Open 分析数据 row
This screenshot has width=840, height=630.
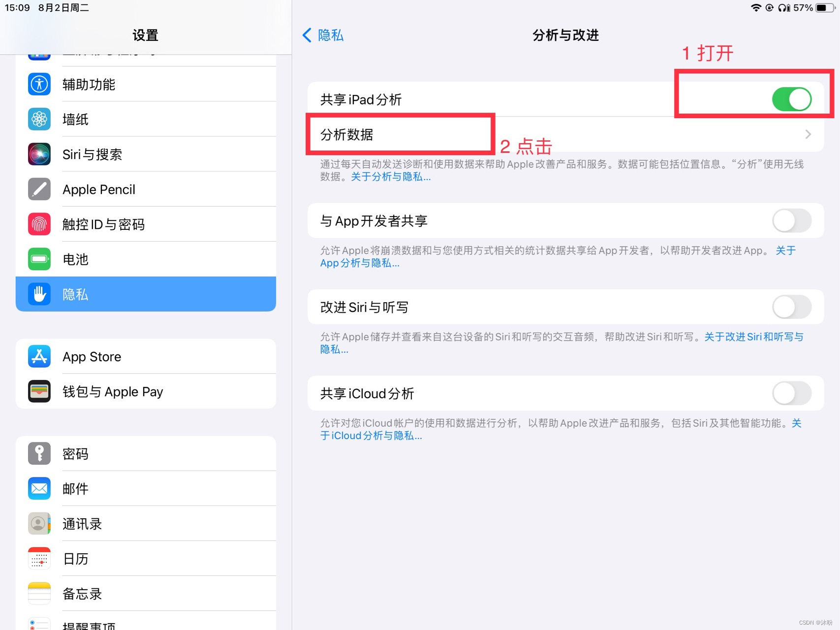coord(566,134)
